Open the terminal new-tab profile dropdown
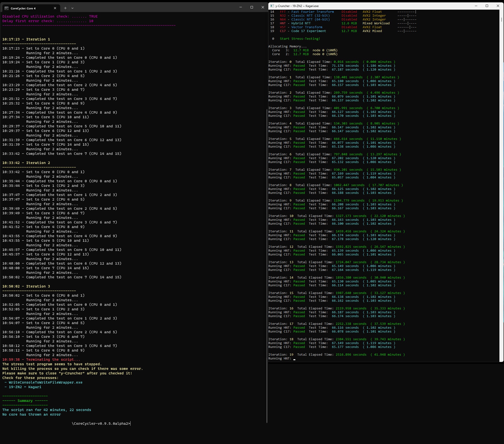 coord(72,8)
